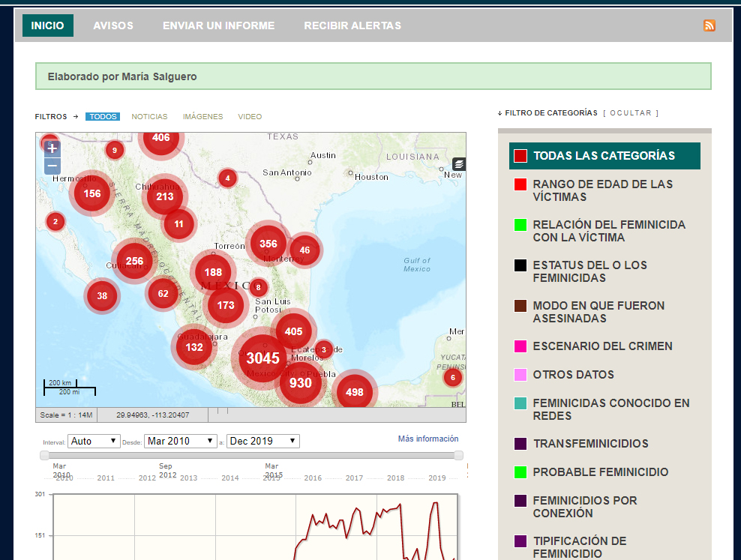Select the TRANSFEMINICIDIOS category
741x560 pixels.
(x=590, y=444)
